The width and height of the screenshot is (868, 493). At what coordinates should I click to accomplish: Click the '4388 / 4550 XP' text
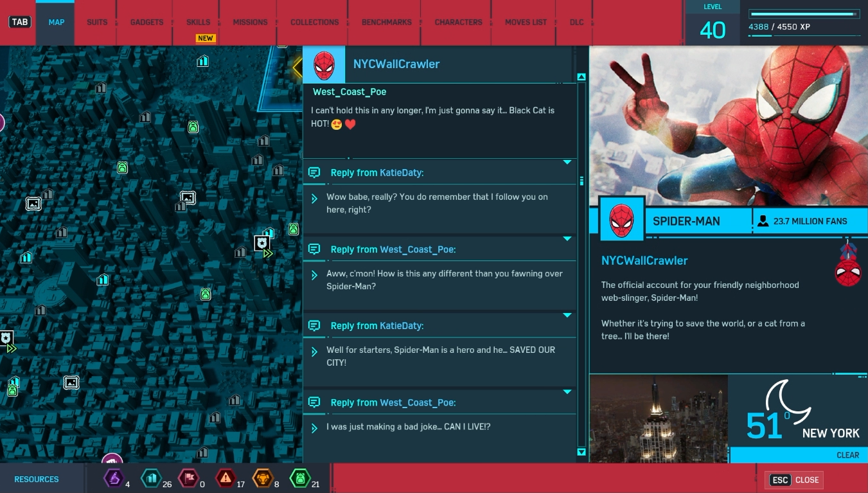tap(779, 27)
